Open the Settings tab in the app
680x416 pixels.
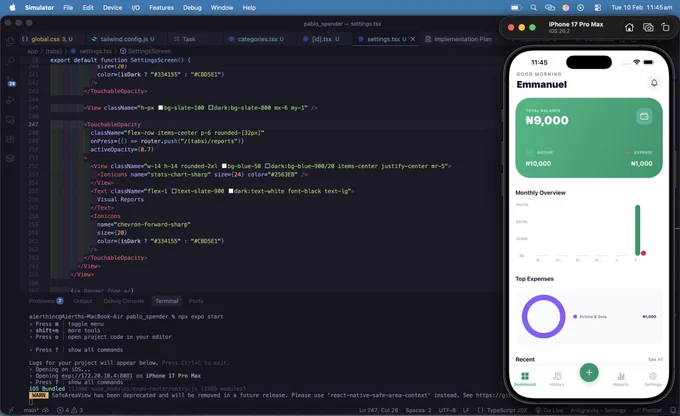coord(653,379)
